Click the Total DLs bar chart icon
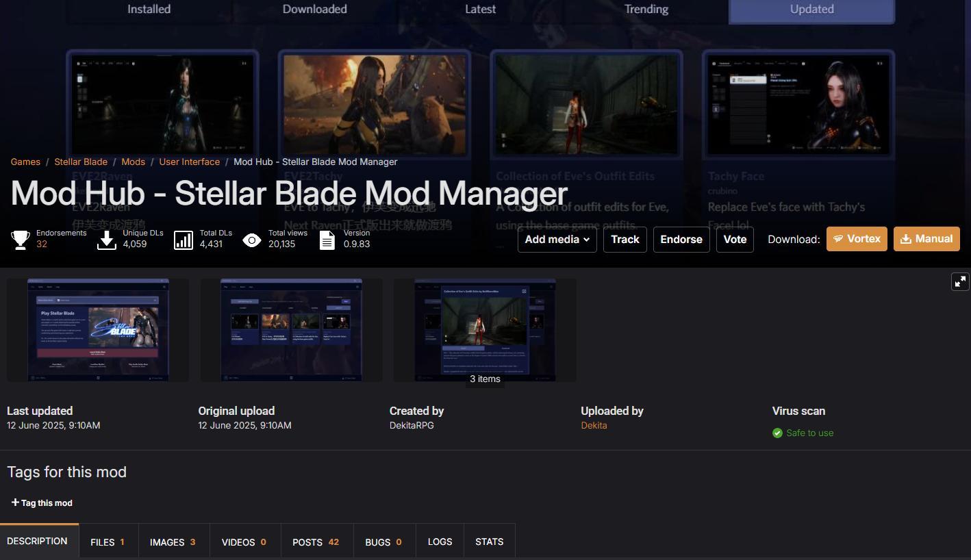The width and height of the screenshot is (971, 560). [183, 240]
